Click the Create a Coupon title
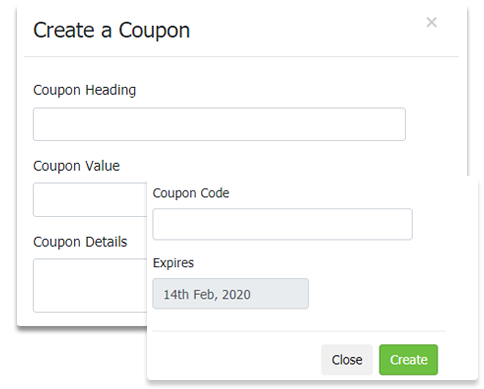The image size is (484, 389). point(112,30)
